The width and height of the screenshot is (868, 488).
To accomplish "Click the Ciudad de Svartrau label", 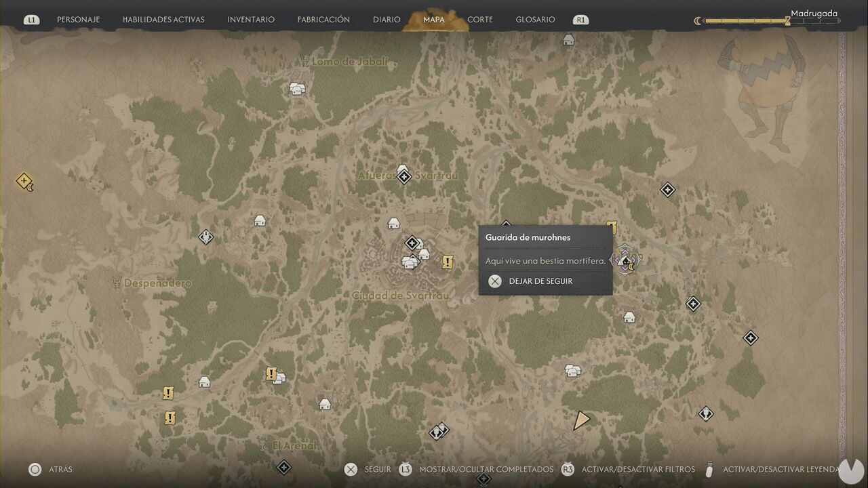I will tap(401, 296).
